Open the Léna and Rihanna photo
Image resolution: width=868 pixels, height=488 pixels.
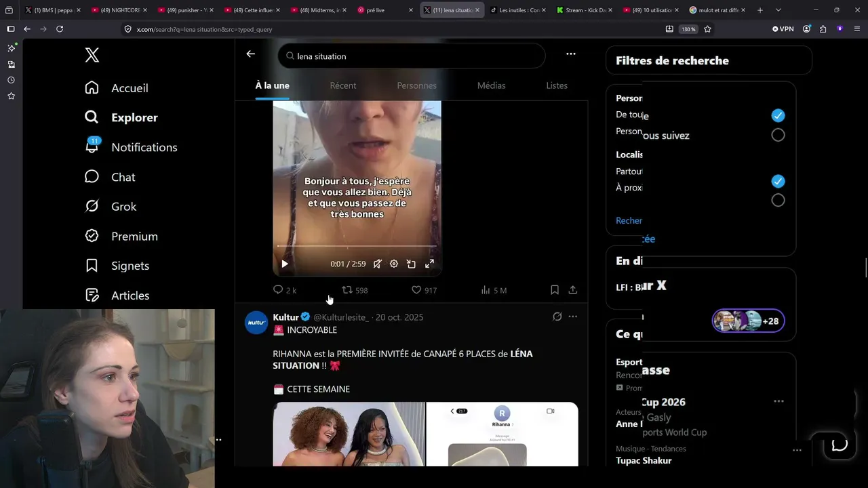(x=349, y=434)
